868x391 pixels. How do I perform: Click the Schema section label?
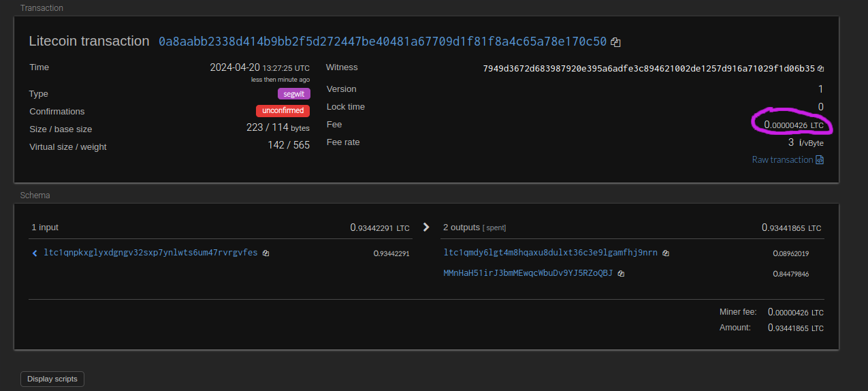[x=35, y=195]
